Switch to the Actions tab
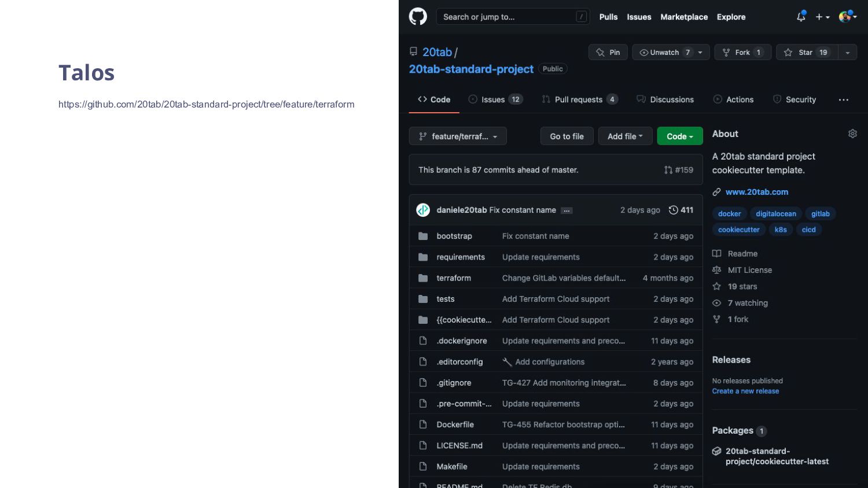This screenshot has width=868, height=488. (x=733, y=99)
